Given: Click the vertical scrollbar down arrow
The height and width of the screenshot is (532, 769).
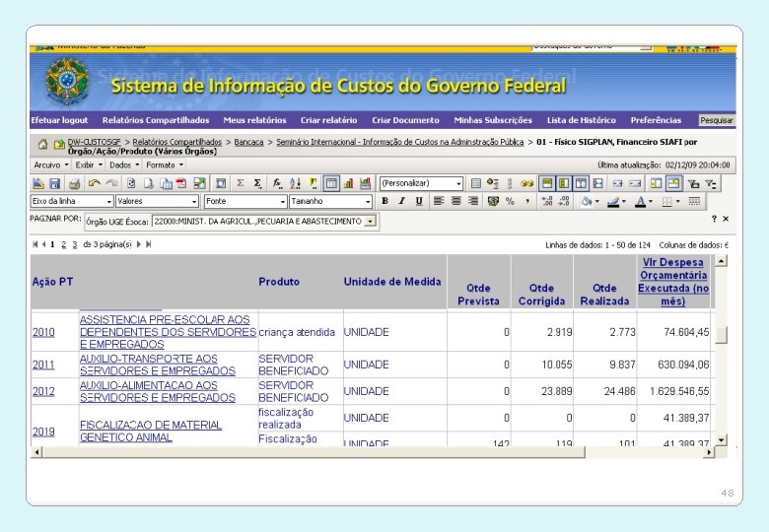Looking at the screenshot, I should (721, 440).
